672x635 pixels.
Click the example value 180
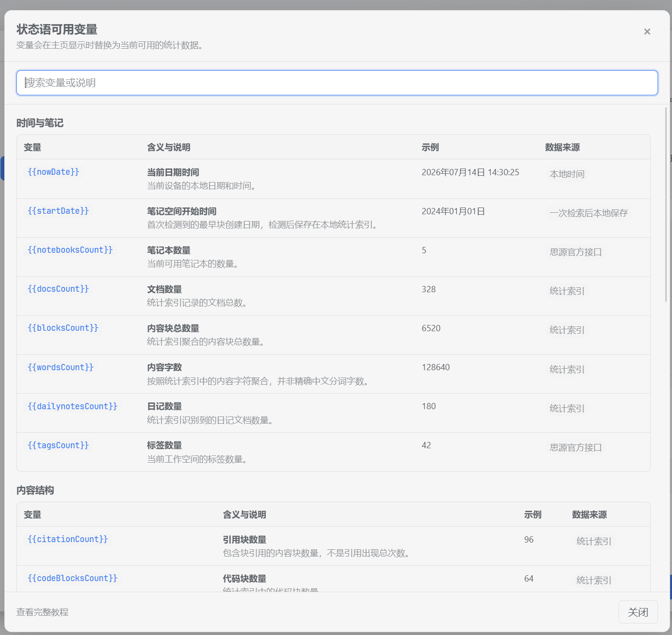[429, 406]
